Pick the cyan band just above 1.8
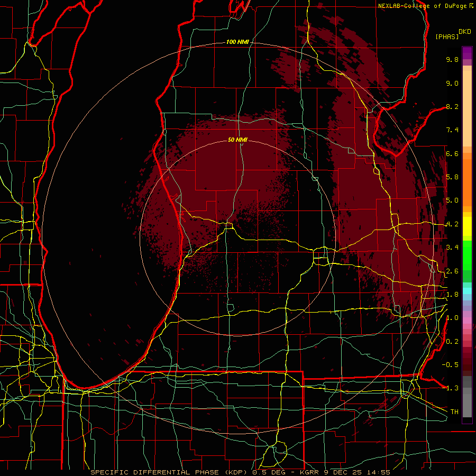This screenshot has height=476, width=476. point(467,291)
